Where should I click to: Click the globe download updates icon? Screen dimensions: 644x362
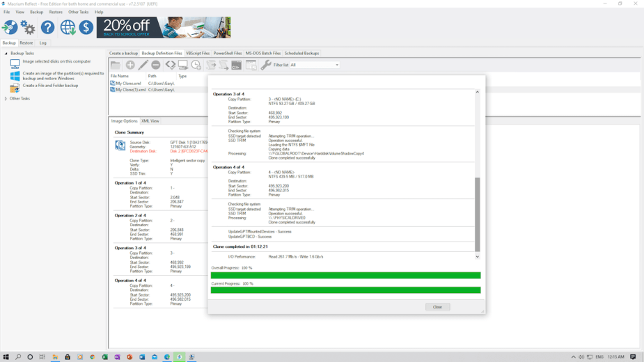tap(68, 27)
